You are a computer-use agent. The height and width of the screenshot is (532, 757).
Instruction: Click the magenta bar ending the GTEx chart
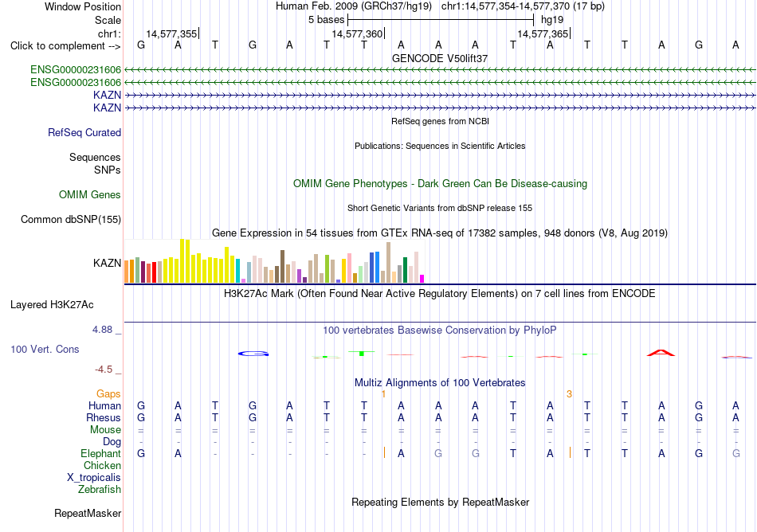click(x=422, y=279)
